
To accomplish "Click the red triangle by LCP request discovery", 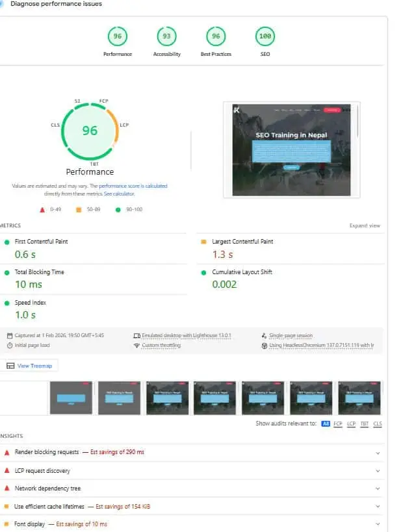I will pyautogui.click(x=7, y=471).
